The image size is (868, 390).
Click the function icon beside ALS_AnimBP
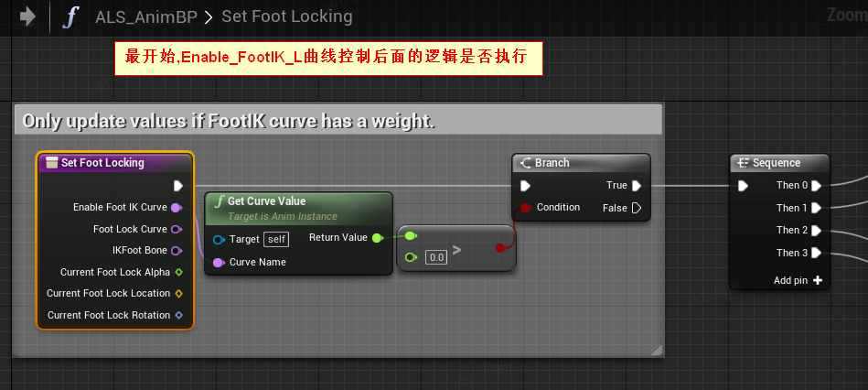point(70,17)
